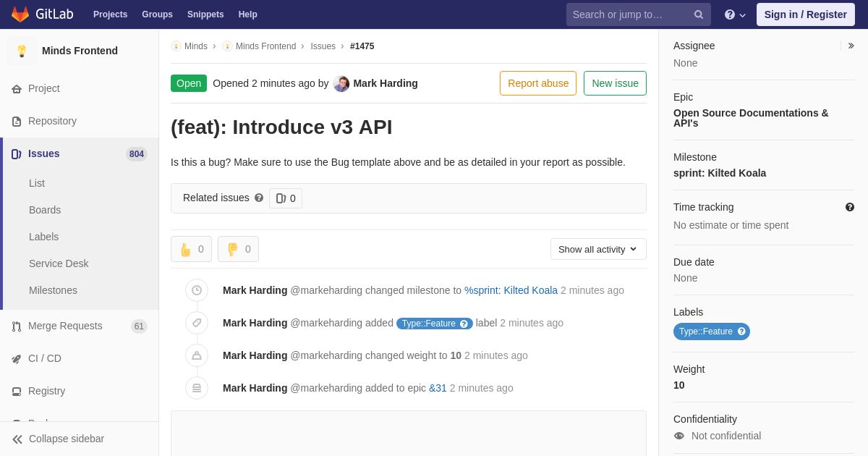Screen dimensions: 868x456
Task: Click No estimate or time spent text
Action: click(x=731, y=225)
